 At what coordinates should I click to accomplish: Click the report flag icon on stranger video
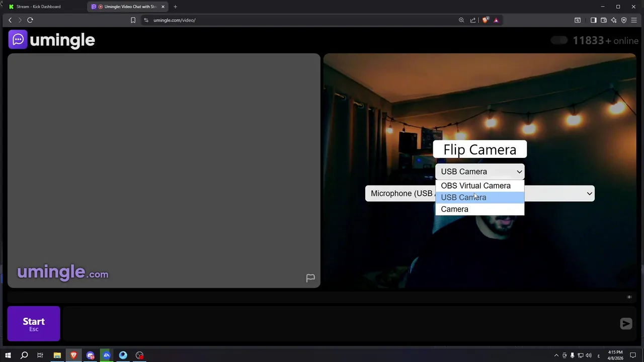[x=310, y=278]
